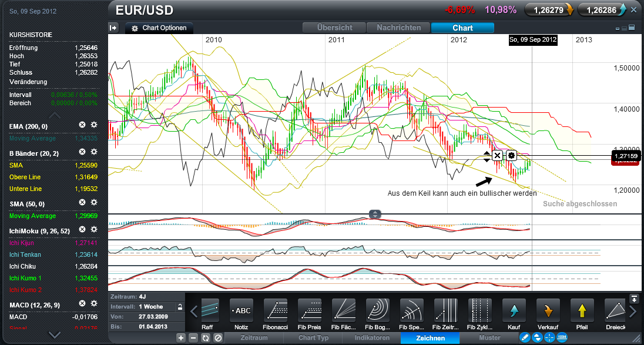Set chart to smallest panel size icon
The height and width of the screenshot is (345, 644).
coord(618,29)
